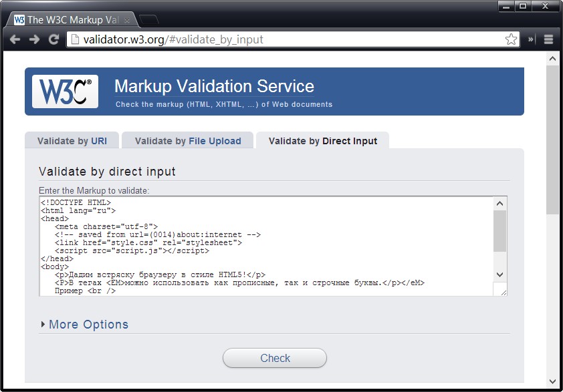This screenshot has height=392, width=563.
Task: Click the Check button
Action: 275,358
